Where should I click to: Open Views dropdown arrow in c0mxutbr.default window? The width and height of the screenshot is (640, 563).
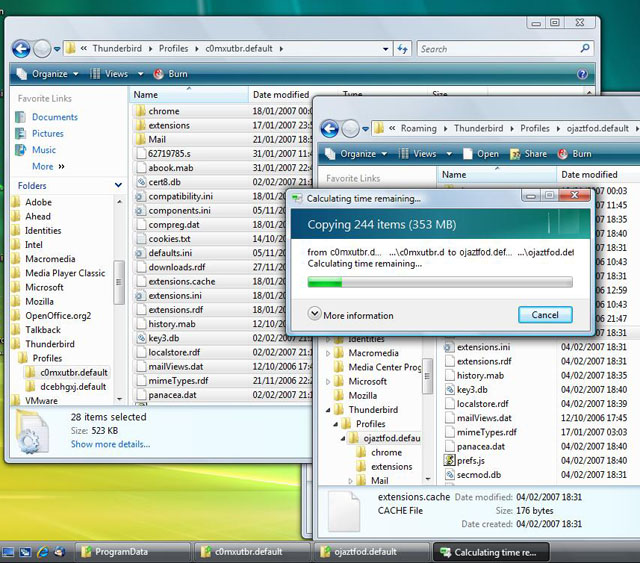(x=140, y=74)
